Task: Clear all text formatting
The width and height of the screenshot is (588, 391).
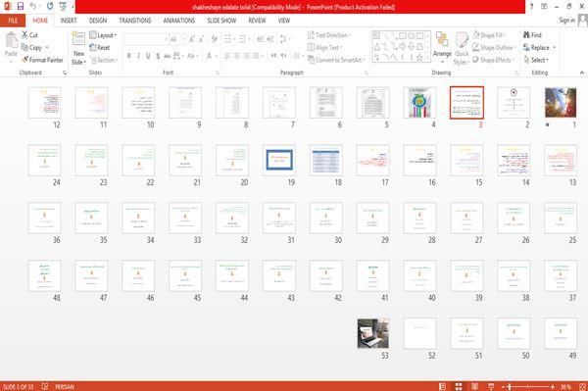Action: click(x=214, y=39)
